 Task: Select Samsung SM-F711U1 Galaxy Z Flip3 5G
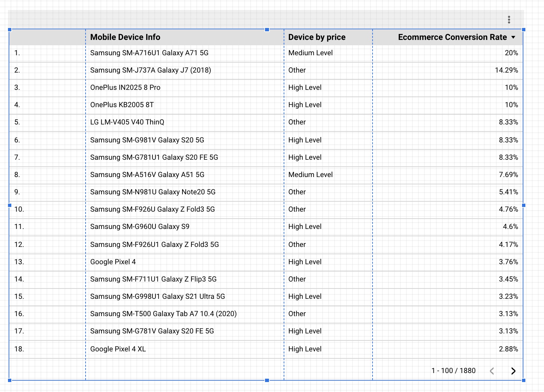153,279
